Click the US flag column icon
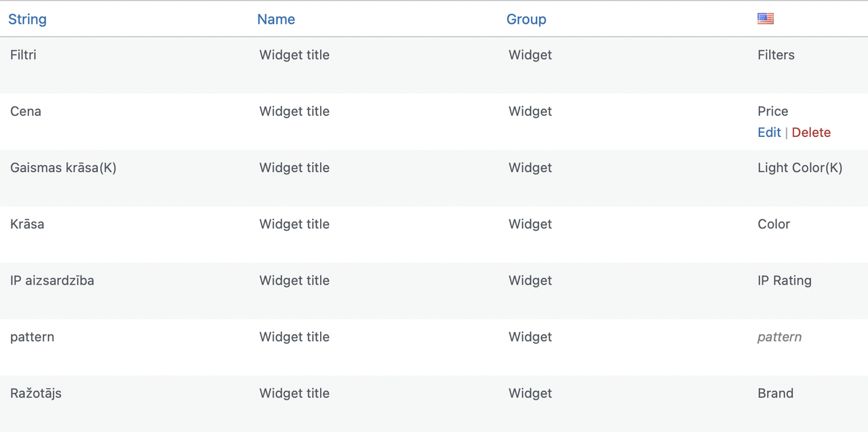868x441 pixels. pos(765,19)
